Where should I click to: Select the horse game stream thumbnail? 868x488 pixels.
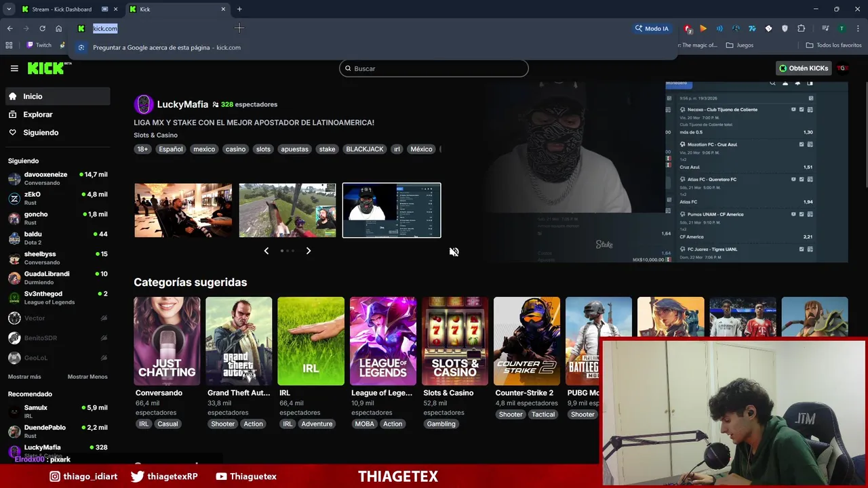[x=288, y=210]
